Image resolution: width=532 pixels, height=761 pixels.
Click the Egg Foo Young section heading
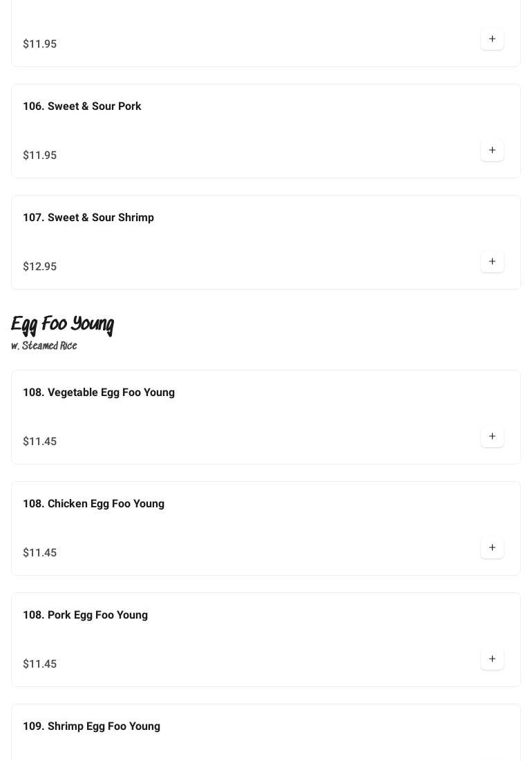(x=62, y=324)
